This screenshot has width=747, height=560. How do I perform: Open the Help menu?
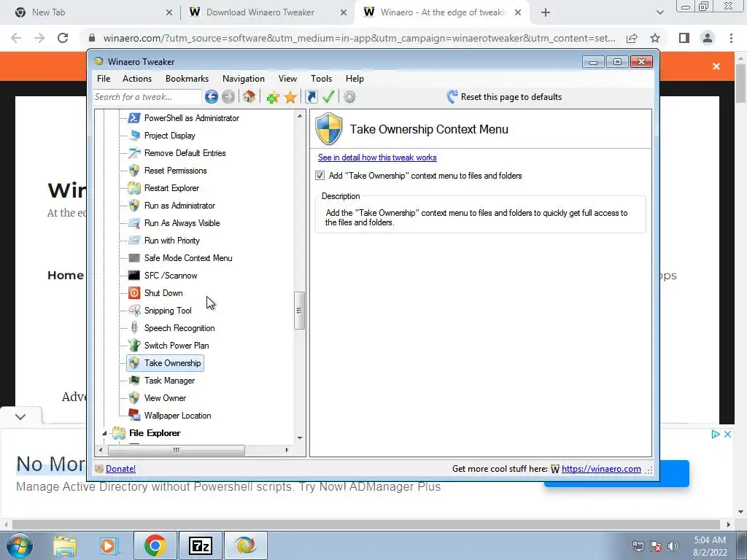pos(355,79)
